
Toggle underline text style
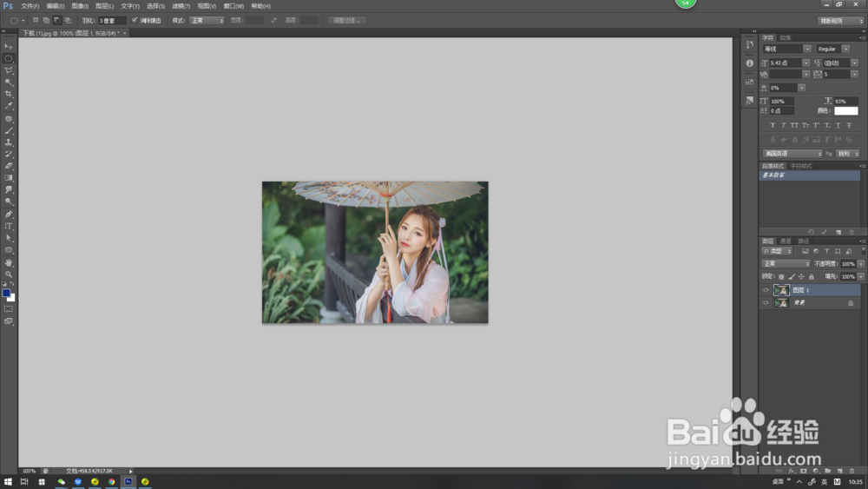(x=838, y=125)
